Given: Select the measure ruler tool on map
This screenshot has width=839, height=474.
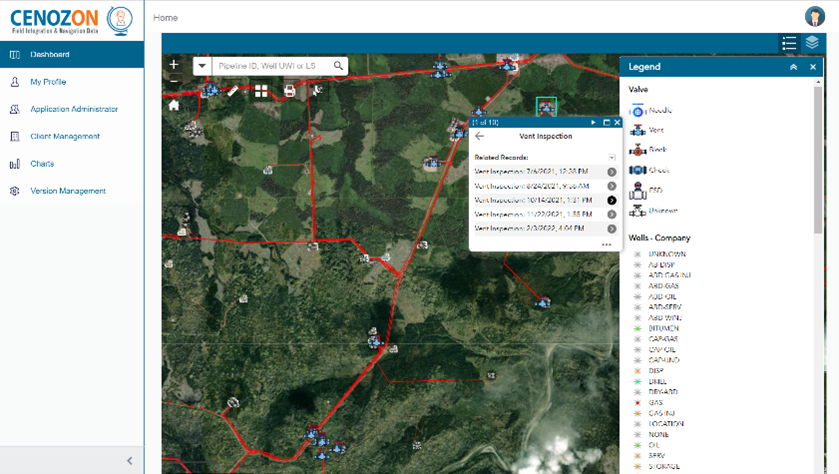Looking at the screenshot, I should (x=232, y=91).
